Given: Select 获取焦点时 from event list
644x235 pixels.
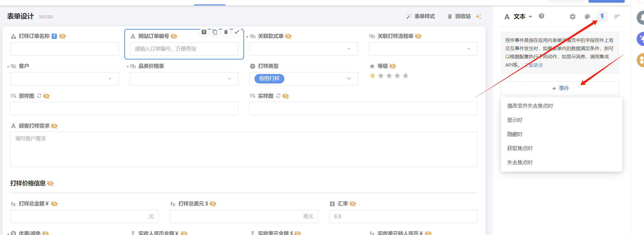Looking at the screenshot, I should pyautogui.click(x=519, y=148).
